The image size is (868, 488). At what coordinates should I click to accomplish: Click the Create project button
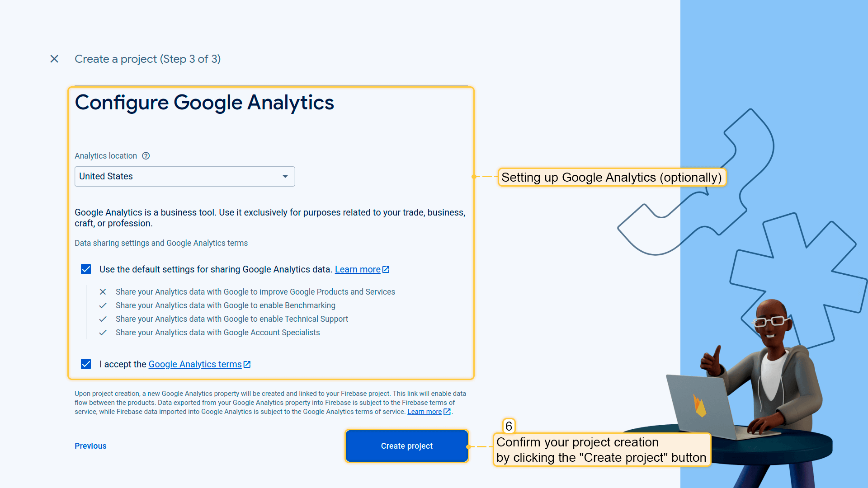[406, 446]
